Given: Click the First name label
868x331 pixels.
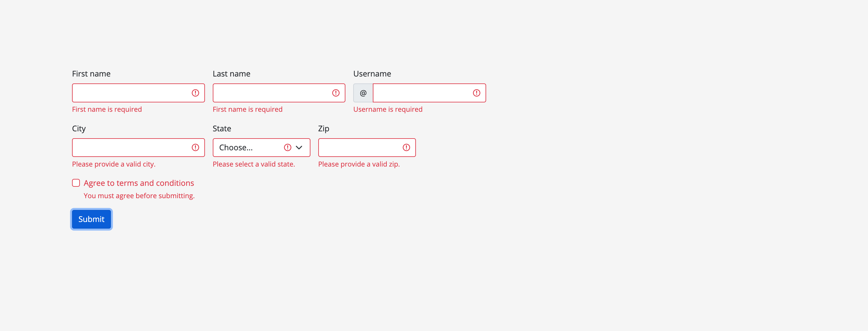Looking at the screenshot, I should click(x=91, y=73).
